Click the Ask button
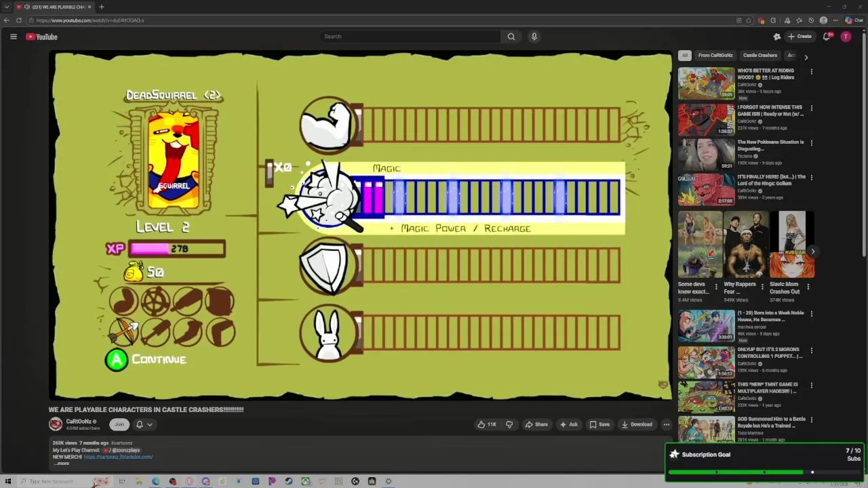 [x=568, y=424]
